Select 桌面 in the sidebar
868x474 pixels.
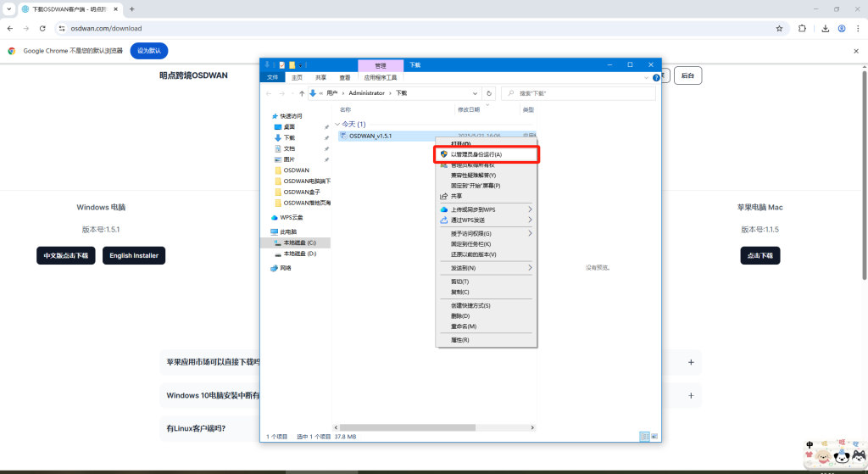tap(289, 127)
